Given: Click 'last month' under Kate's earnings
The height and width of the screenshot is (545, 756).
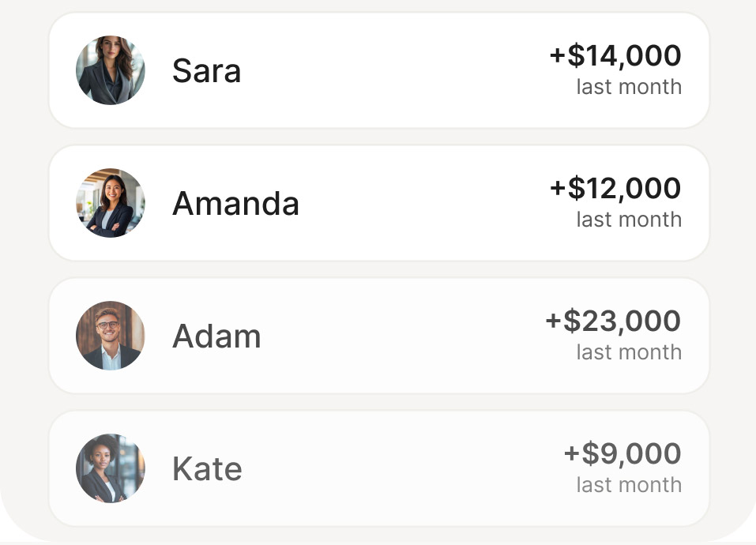Looking at the screenshot, I should point(629,485).
